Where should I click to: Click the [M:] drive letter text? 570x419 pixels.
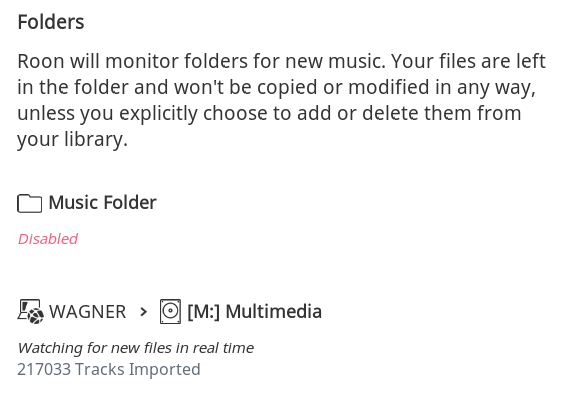pos(203,312)
